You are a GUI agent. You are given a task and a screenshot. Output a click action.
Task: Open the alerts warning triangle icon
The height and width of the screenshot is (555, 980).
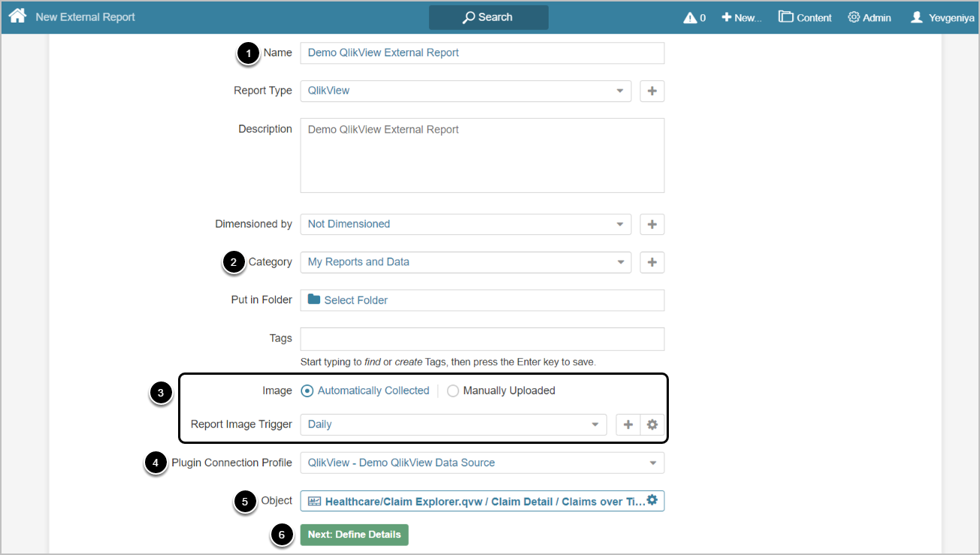689,17
